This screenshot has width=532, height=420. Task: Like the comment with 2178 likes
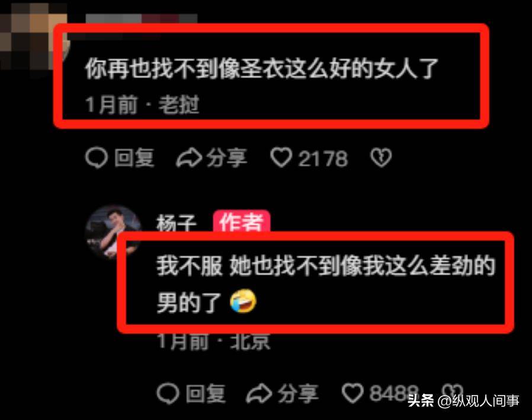[281, 158]
